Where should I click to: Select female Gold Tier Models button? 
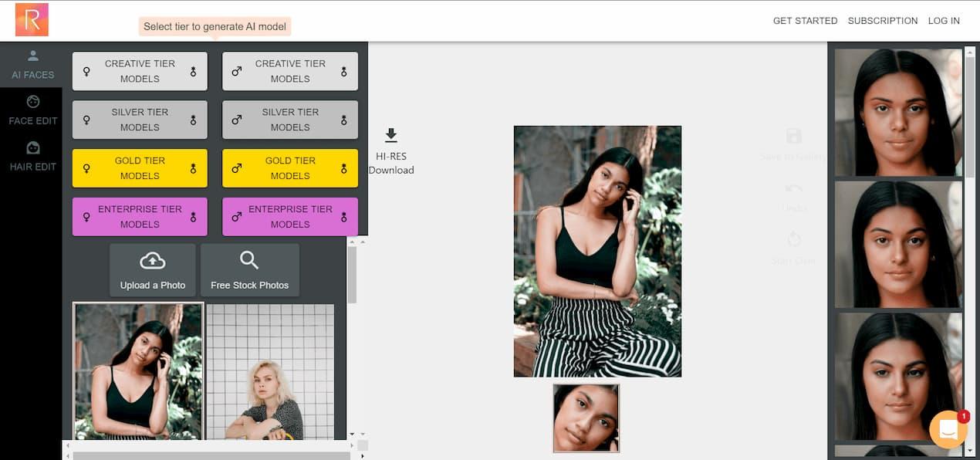[x=140, y=168]
